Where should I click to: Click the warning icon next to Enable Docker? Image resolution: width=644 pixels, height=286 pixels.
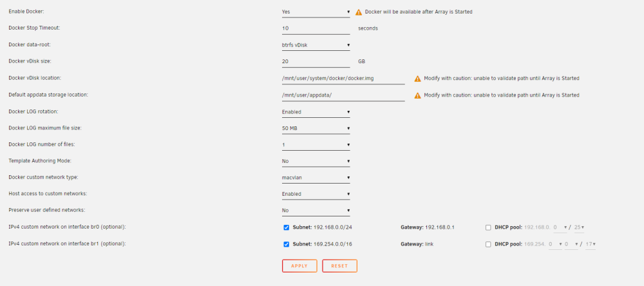coord(359,12)
